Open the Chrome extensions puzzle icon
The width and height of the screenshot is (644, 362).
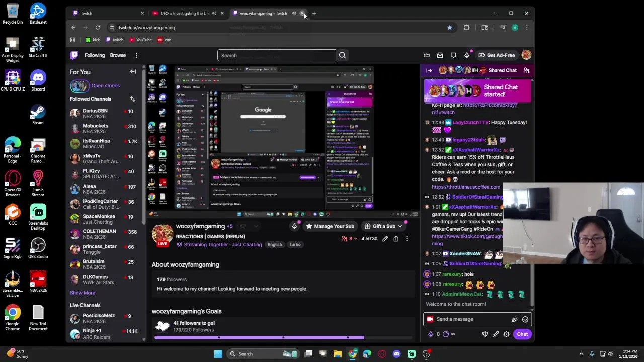click(x=466, y=28)
